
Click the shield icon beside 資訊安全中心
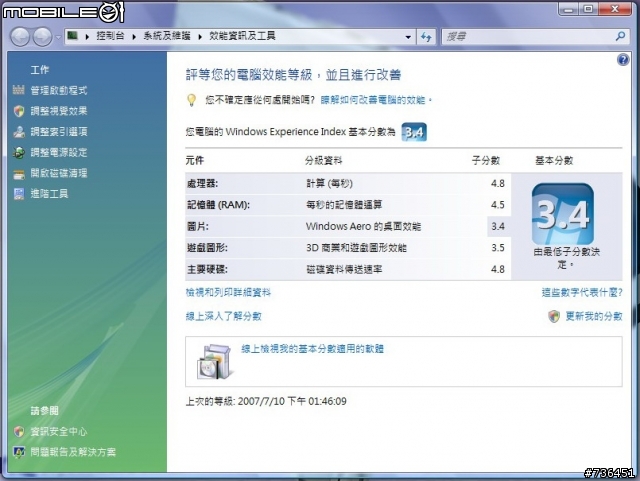point(19,431)
